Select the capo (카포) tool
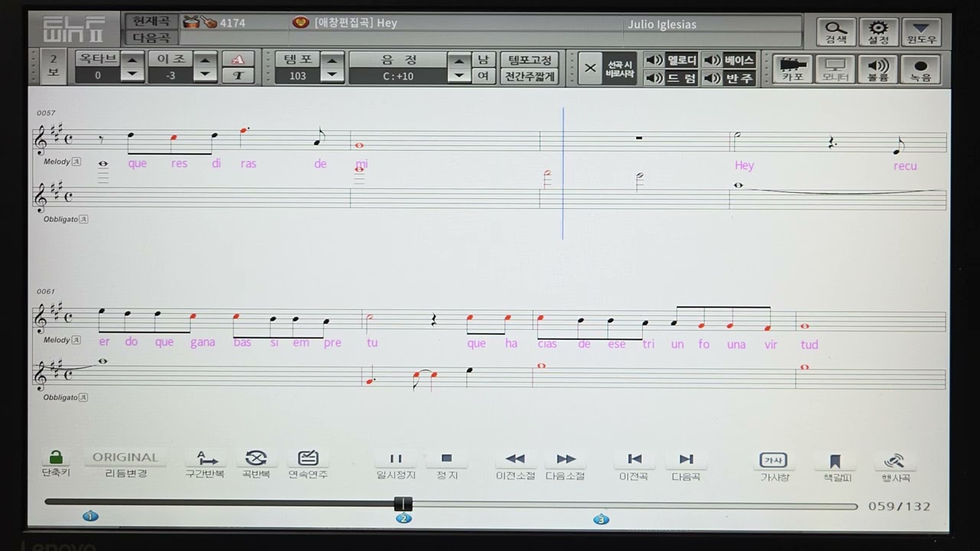980x551 pixels. [792, 69]
